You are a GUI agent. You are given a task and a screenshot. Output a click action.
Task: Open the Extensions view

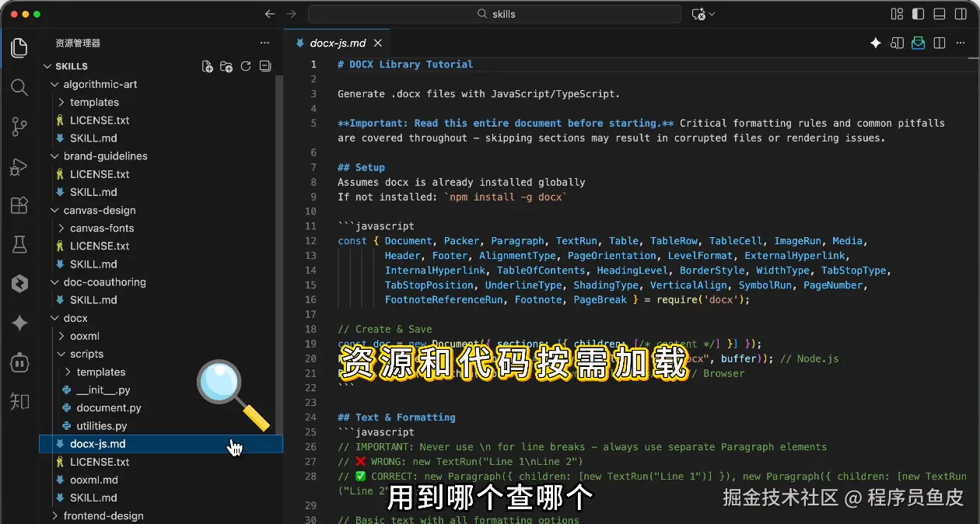pyautogui.click(x=19, y=205)
